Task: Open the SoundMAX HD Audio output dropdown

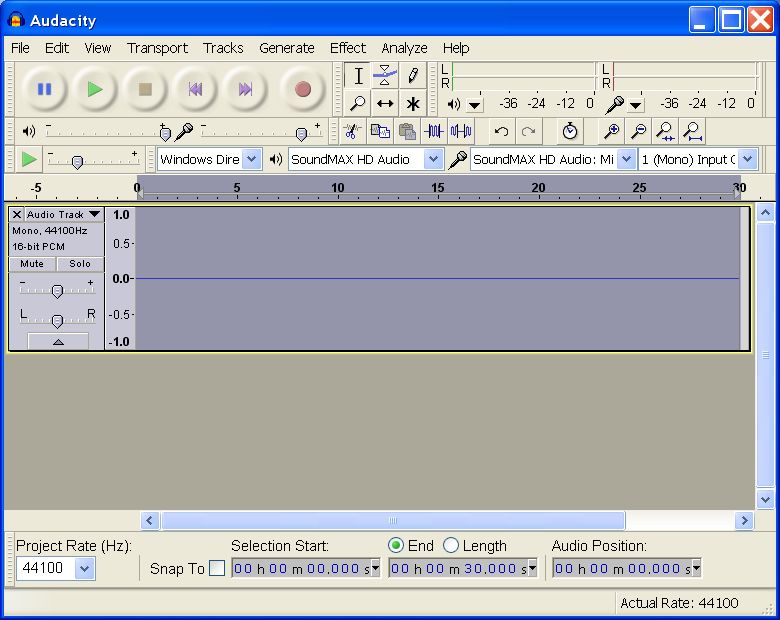Action: pyautogui.click(x=433, y=159)
